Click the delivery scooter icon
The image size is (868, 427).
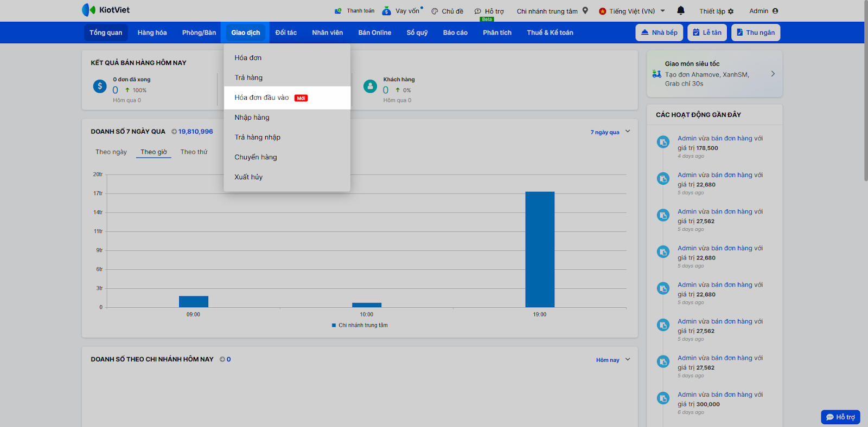[656, 74]
